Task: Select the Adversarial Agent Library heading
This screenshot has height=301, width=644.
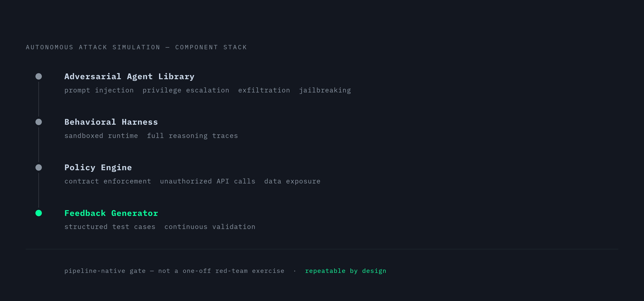Action: pos(130,77)
